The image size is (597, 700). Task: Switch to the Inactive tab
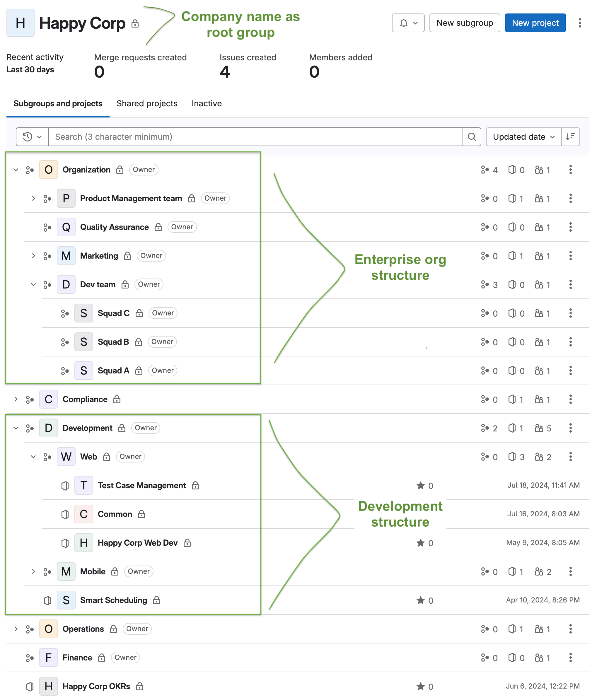tap(207, 103)
